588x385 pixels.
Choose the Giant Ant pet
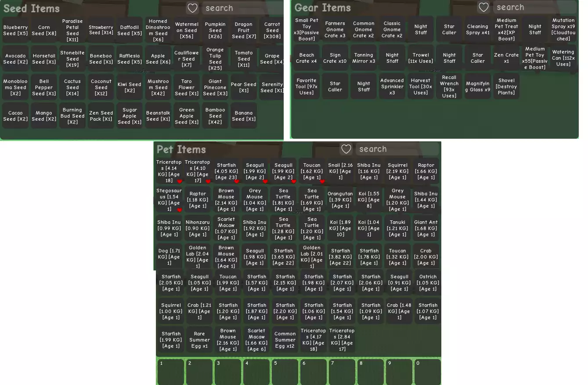(426, 228)
